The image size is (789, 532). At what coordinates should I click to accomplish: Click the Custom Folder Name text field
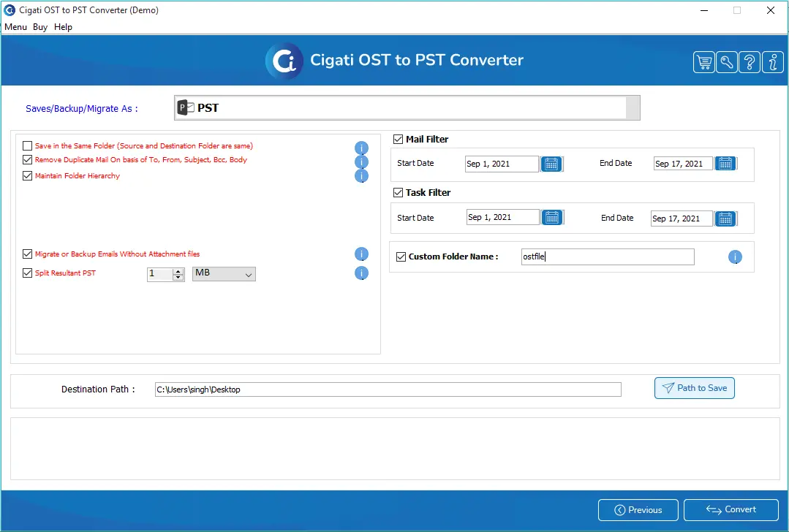tap(607, 257)
